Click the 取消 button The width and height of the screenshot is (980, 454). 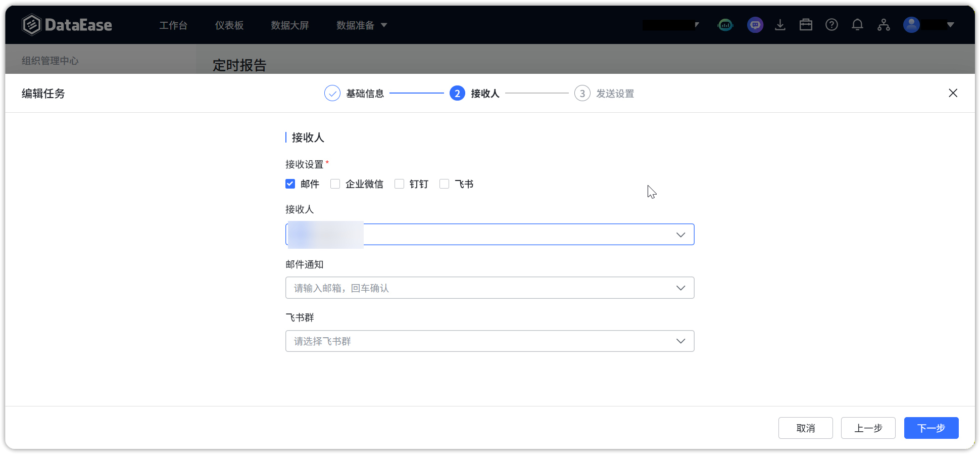coord(806,428)
